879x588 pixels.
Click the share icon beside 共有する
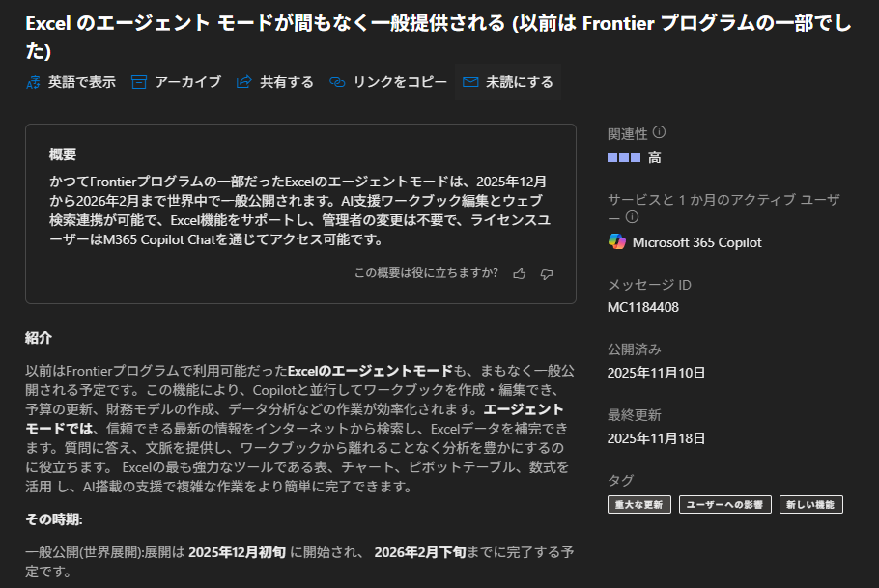coord(244,83)
